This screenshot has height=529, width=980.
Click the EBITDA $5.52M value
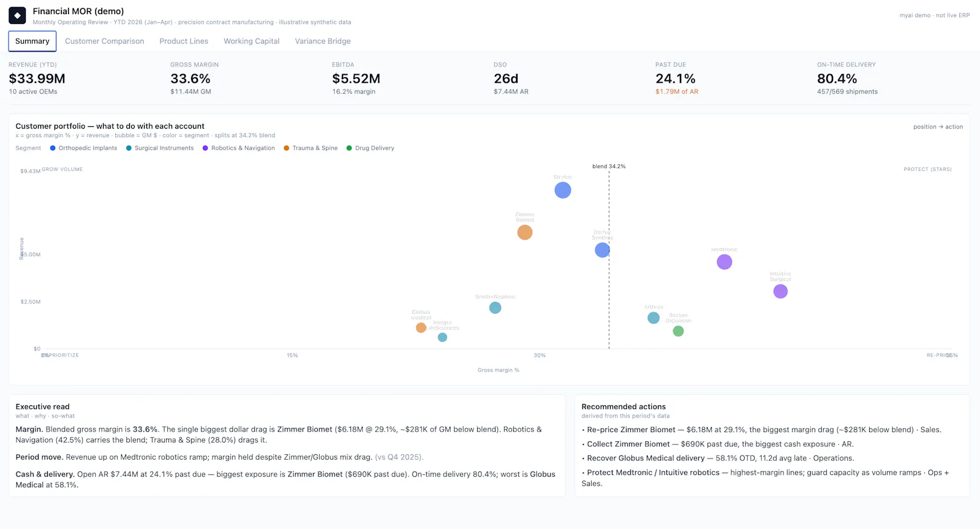tap(356, 78)
